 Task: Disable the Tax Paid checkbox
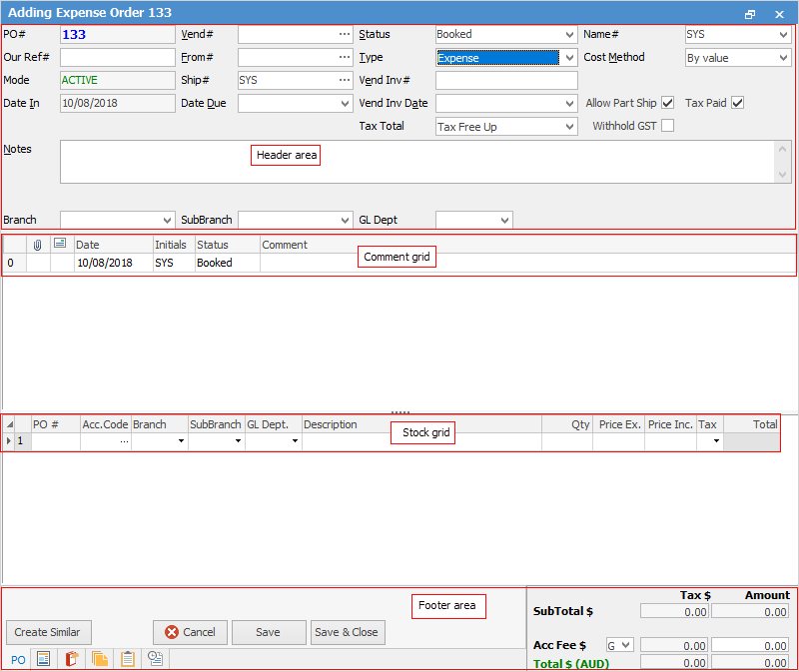[737, 102]
